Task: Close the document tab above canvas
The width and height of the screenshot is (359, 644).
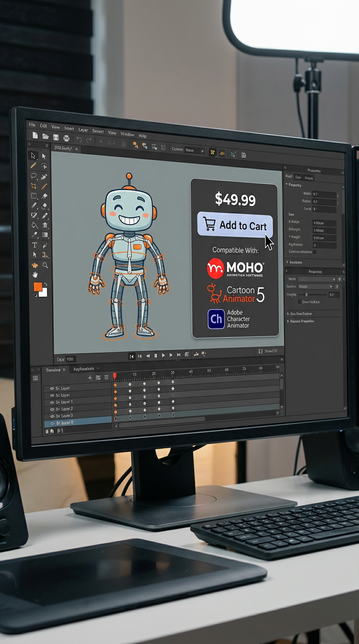Action: 76,149
